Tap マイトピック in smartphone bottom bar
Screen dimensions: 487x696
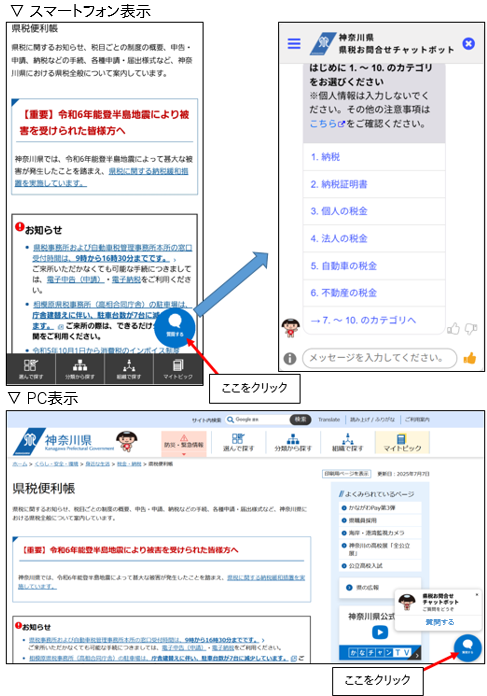pos(178,369)
